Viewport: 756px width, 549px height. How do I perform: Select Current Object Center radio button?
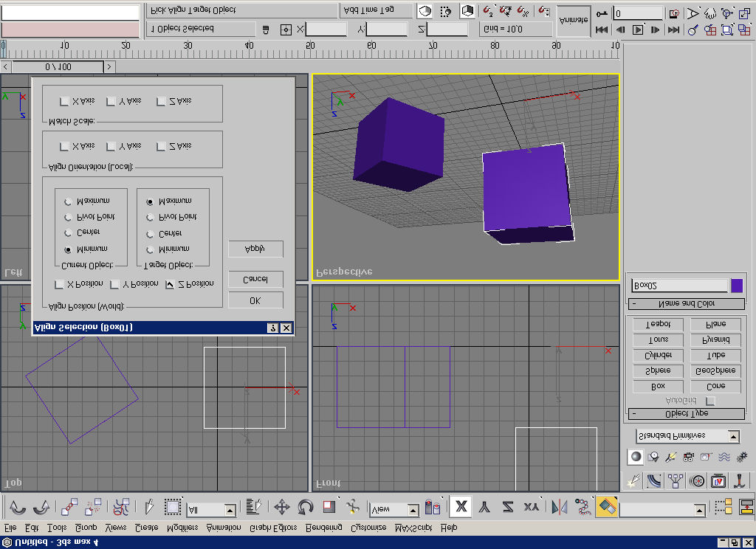coord(68,233)
